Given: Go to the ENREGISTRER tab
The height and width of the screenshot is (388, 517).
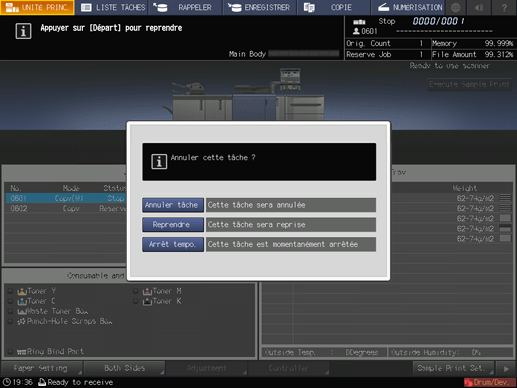Looking at the screenshot, I should pyautogui.click(x=259, y=7).
